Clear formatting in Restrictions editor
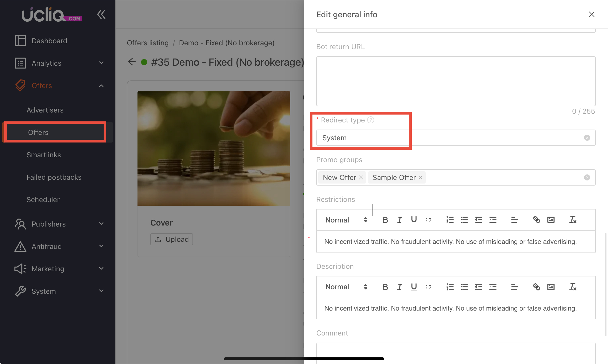The height and width of the screenshot is (364, 608). 573,220
